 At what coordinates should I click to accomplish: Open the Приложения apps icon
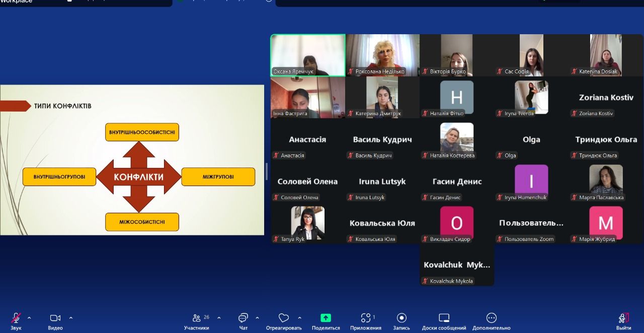pos(366,318)
